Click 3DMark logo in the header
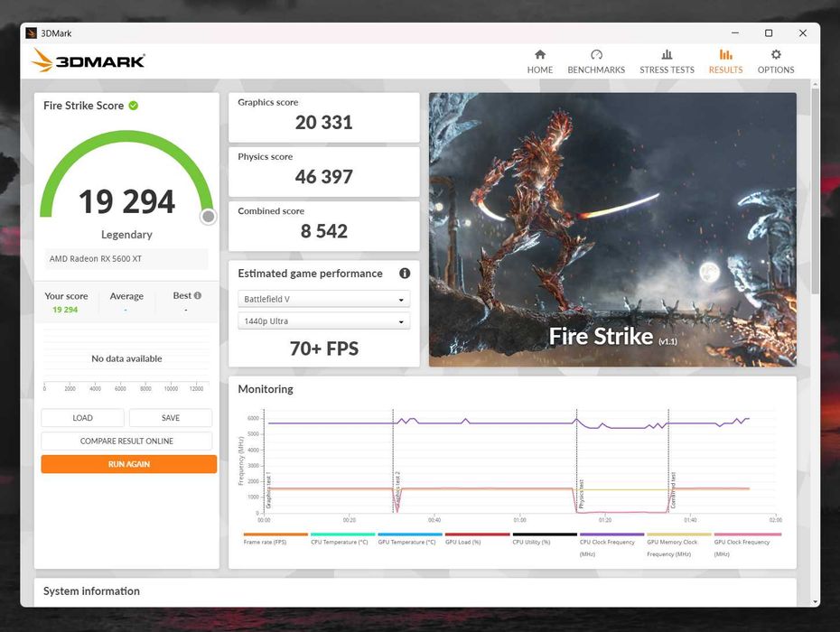Viewport: 840px width, 632px height. [89, 60]
